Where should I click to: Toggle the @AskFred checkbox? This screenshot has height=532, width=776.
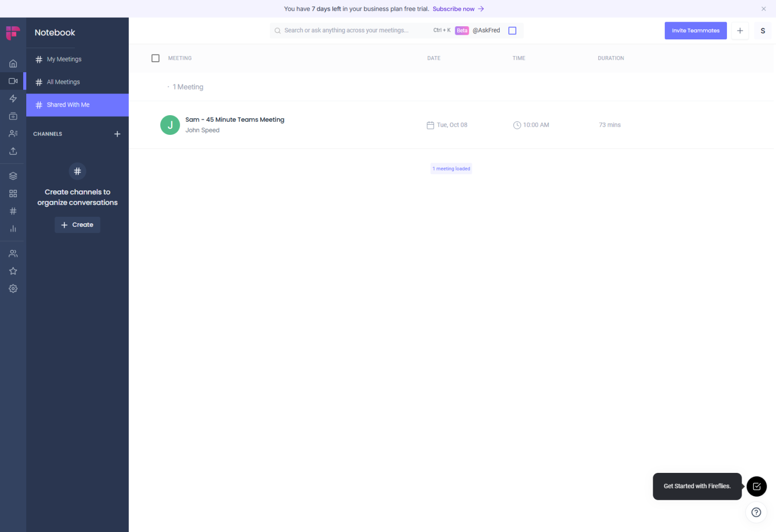(512, 31)
